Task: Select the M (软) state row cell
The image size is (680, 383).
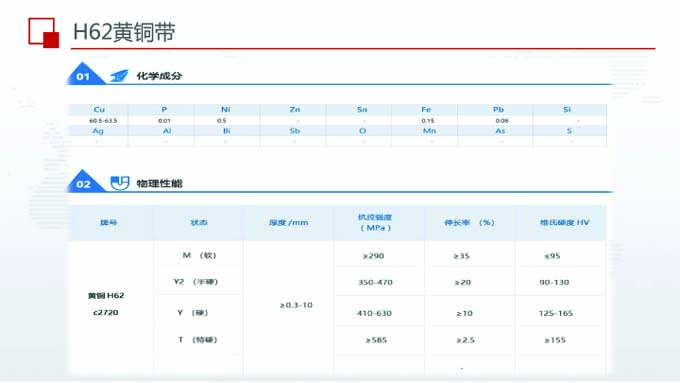Action: [x=199, y=255]
